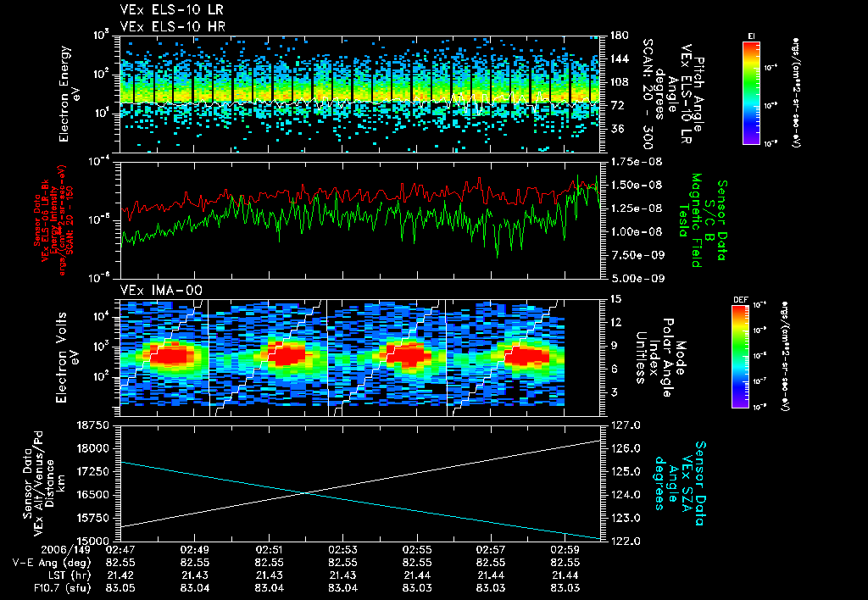The image size is (868, 600).
Task: Click the "Electron Energy eV" axis label
Action: 70,94
